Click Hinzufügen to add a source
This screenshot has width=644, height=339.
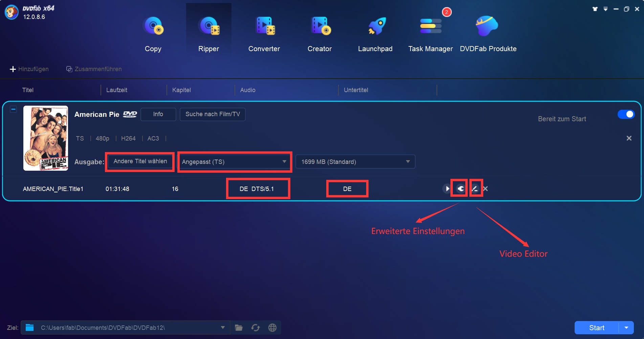pos(29,69)
